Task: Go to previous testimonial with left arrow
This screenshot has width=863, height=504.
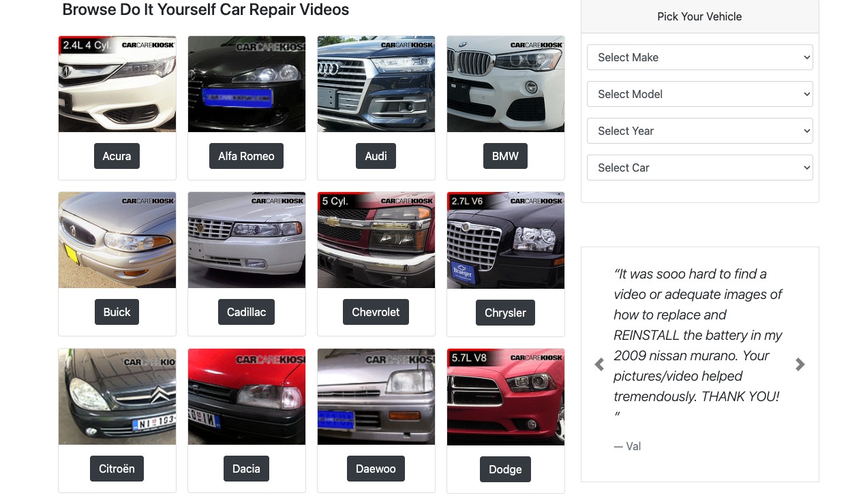Action: (599, 364)
